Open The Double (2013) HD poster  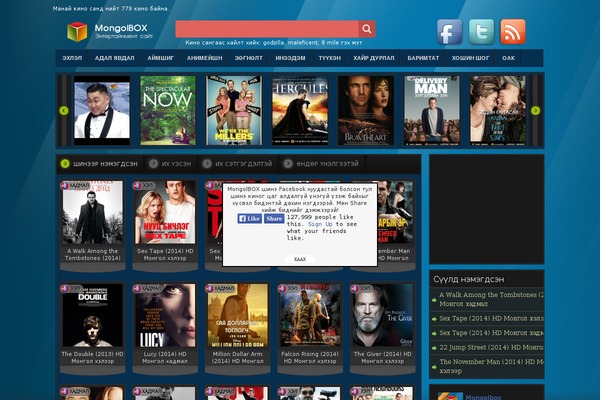(x=93, y=315)
